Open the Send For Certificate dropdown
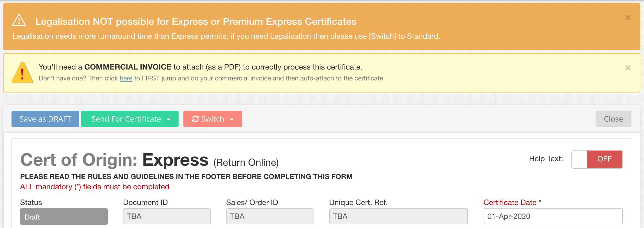 coord(130,119)
